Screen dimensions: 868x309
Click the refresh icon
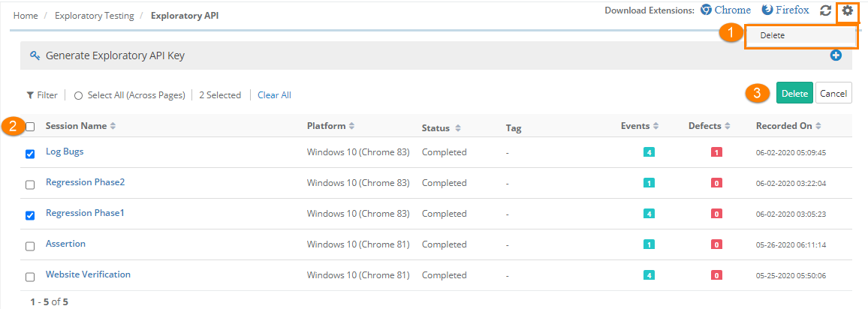pyautogui.click(x=825, y=10)
